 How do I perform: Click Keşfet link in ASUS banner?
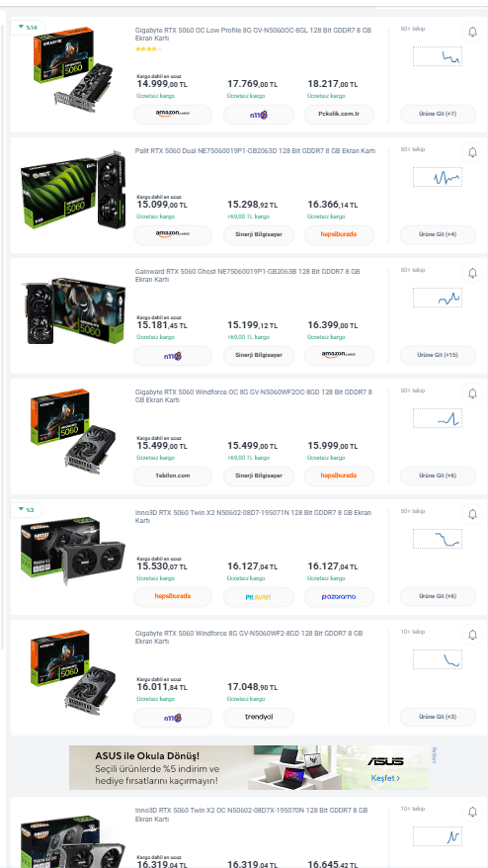tap(385, 778)
